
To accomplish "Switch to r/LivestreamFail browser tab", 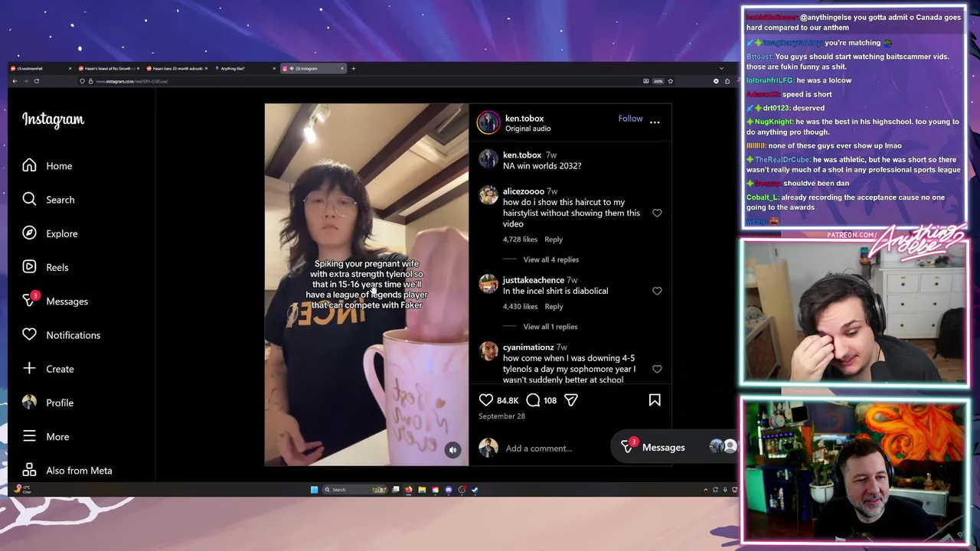I will (x=42, y=69).
